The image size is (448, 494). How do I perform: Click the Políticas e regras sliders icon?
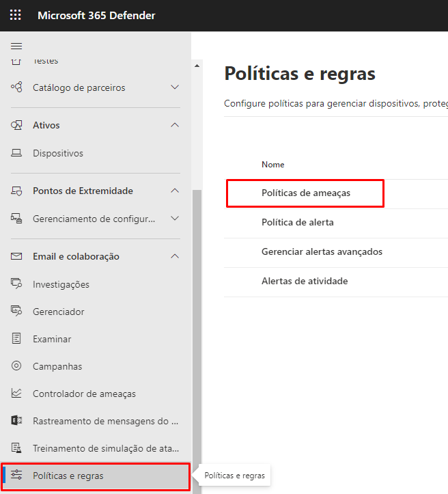[x=16, y=475]
